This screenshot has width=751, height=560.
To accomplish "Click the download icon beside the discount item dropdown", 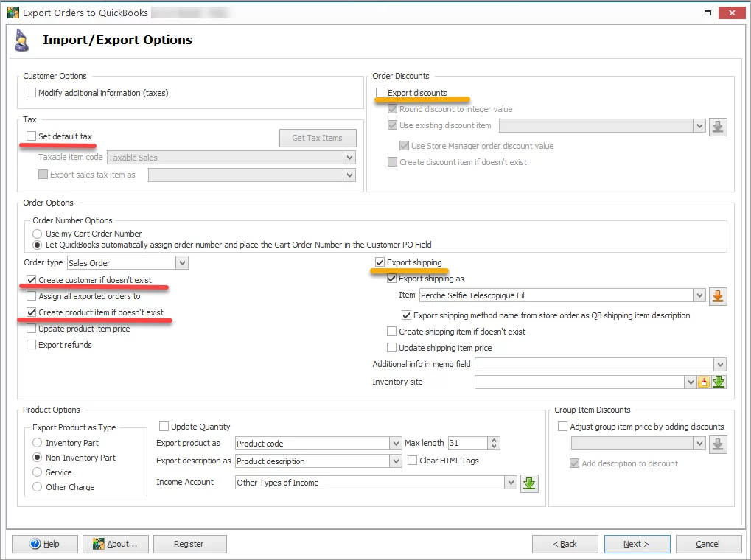I will click(x=716, y=126).
